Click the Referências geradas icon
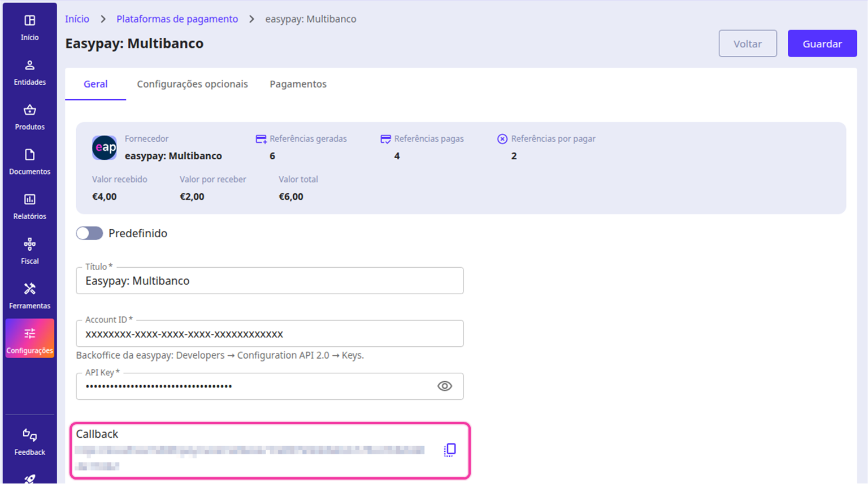Image resolution: width=868 pixels, height=488 pixels. pos(261,139)
